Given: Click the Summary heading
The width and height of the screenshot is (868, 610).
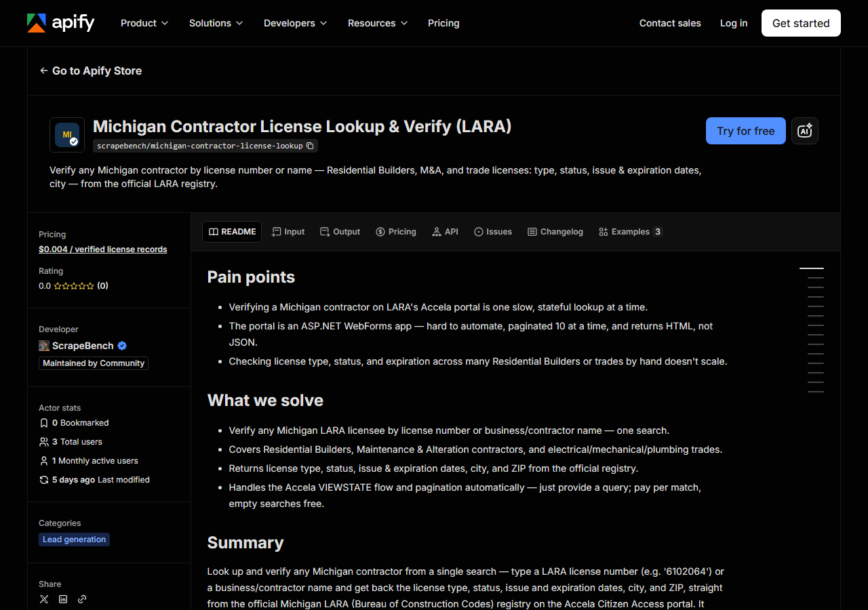Looking at the screenshot, I should pyautogui.click(x=245, y=543).
